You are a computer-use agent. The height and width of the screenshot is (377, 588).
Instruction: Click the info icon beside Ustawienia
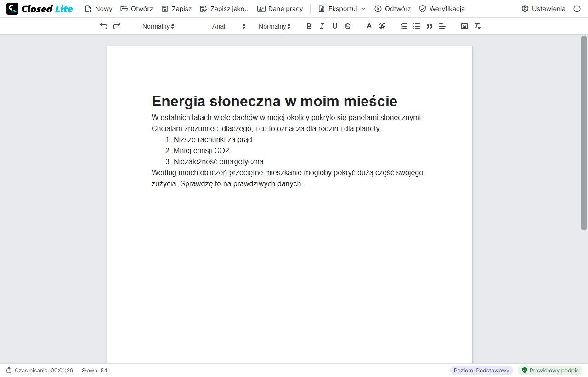pos(577,9)
